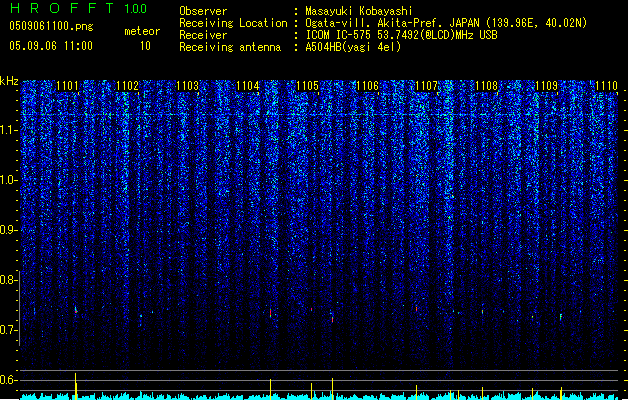The width and height of the screenshot is (629, 400).
Task: Click the 1.0 kHz frequency axis tick
Action: pyautogui.click(x=9, y=180)
